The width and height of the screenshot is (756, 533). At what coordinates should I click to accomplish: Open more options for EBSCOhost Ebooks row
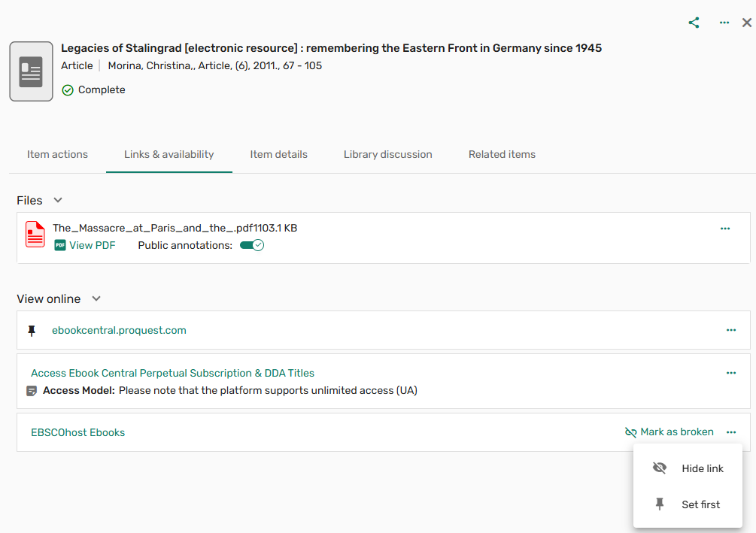pyautogui.click(x=731, y=432)
